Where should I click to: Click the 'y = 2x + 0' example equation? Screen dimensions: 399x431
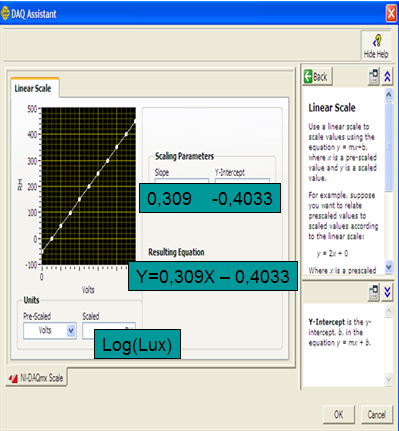(332, 253)
